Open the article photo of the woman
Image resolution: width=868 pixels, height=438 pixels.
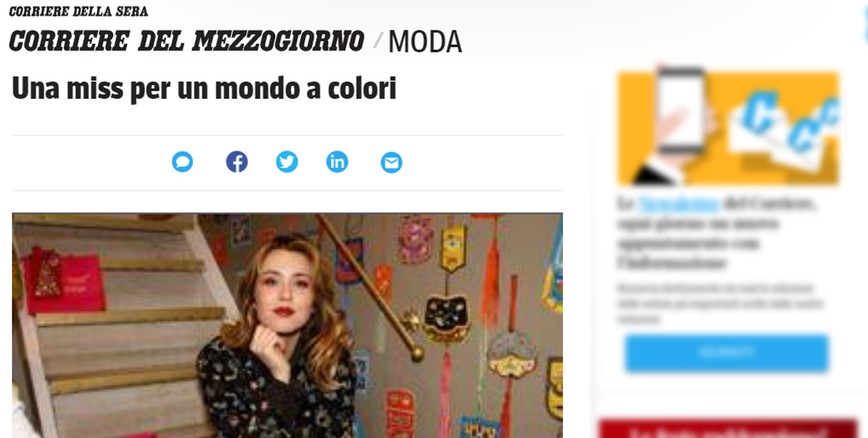coord(287,326)
